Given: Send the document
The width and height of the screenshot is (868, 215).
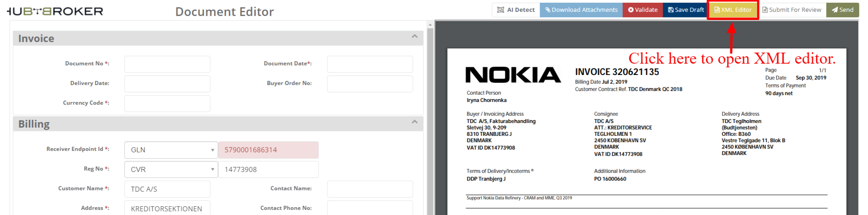Looking at the screenshot, I should pyautogui.click(x=842, y=10).
